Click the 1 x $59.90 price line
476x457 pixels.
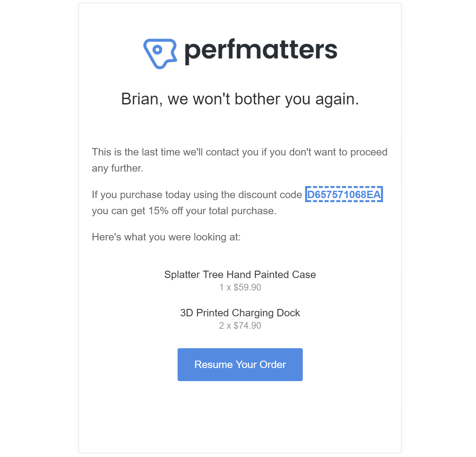coord(240,287)
